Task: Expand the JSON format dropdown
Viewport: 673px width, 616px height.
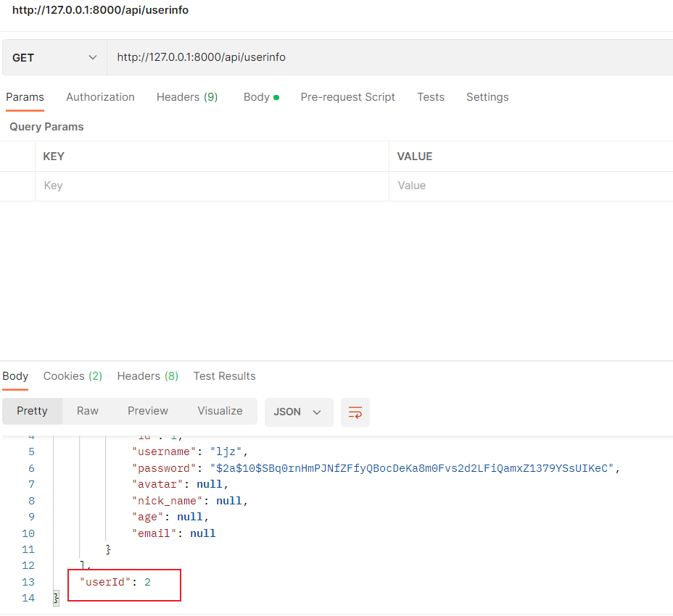Action: click(x=298, y=412)
